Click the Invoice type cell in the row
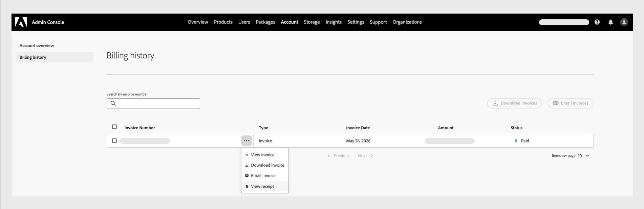644x209 pixels. pos(265,141)
